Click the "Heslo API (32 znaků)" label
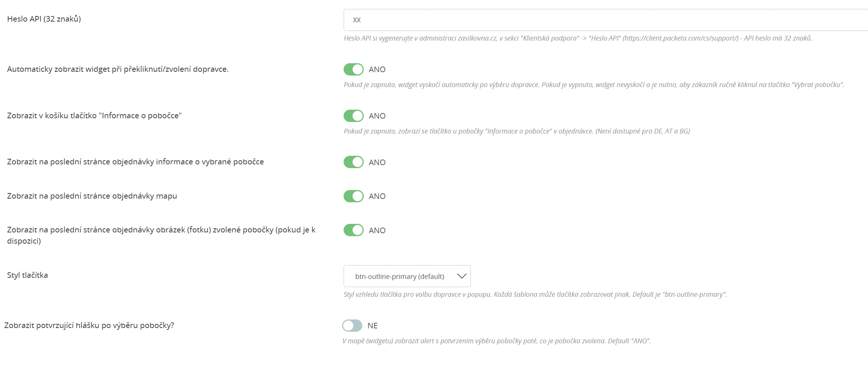 pyautogui.click(x=44, y=19)
